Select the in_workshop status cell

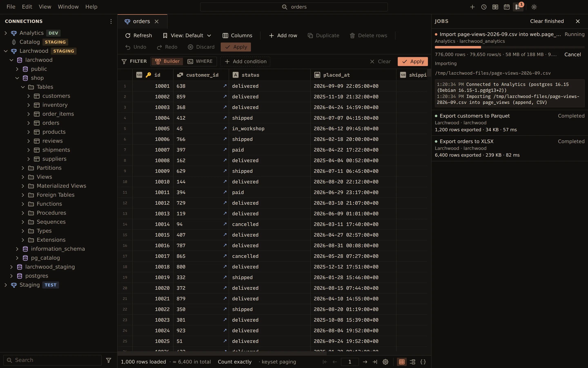[x=269, y=129]
